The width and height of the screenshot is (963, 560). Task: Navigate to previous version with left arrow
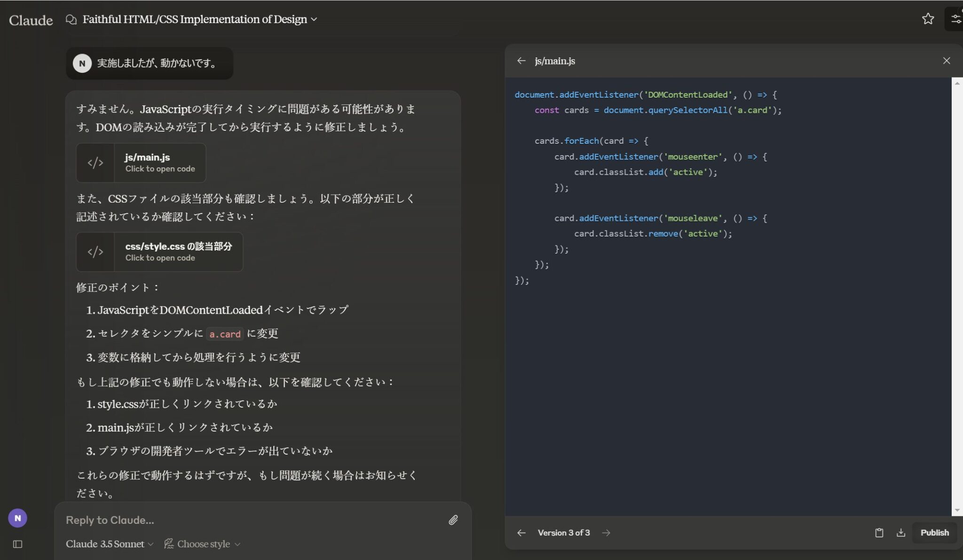tap(522, 533)
